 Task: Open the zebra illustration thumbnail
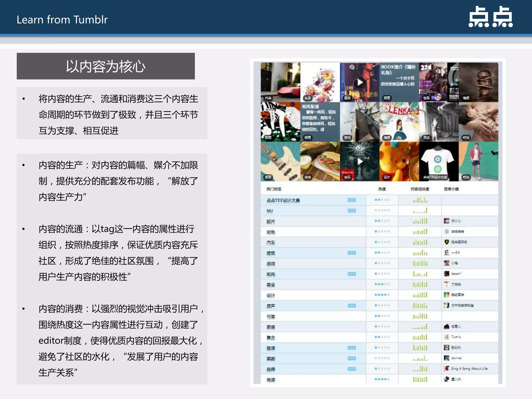pos(281,122)
